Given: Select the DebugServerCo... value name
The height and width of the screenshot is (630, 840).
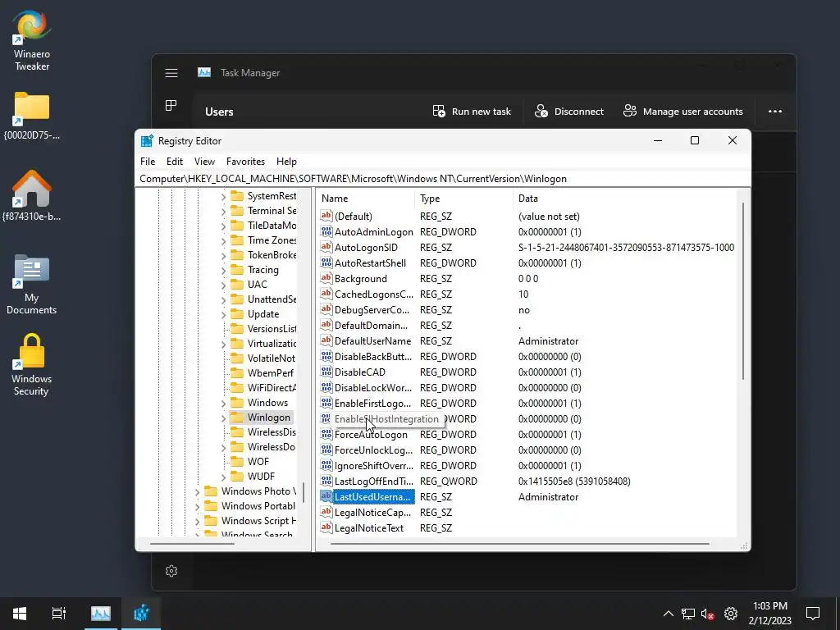Looking at the screenshot, I should (372, 309).
